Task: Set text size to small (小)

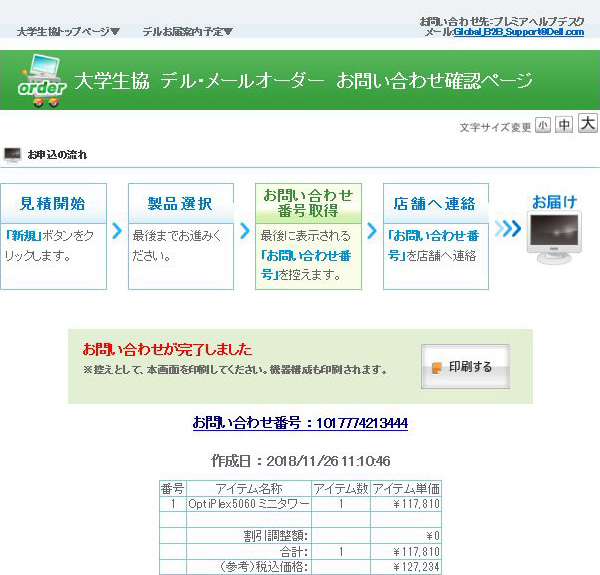Action: [543, 125]
